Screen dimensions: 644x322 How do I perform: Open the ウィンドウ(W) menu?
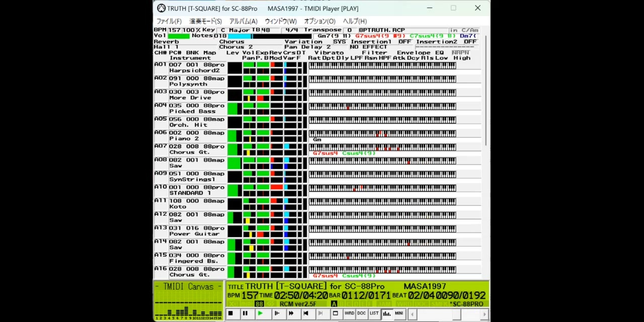(x=281, y=21)
